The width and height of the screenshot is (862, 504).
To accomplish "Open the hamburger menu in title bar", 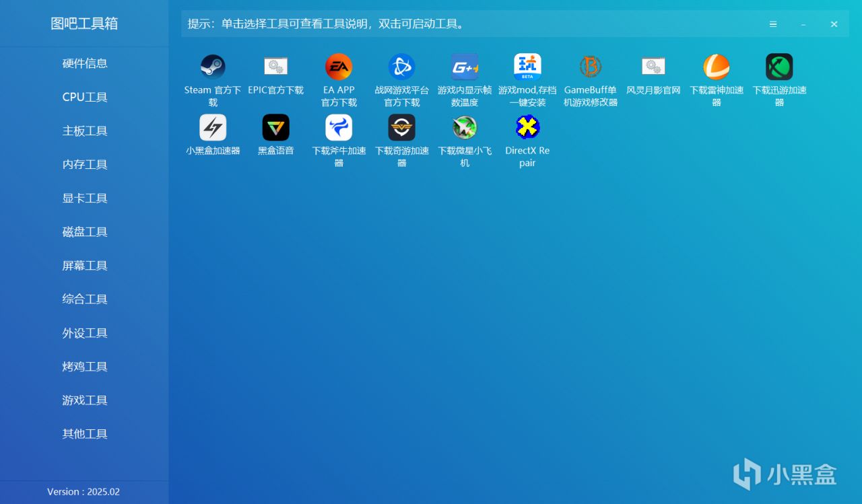I will point(773,24).
